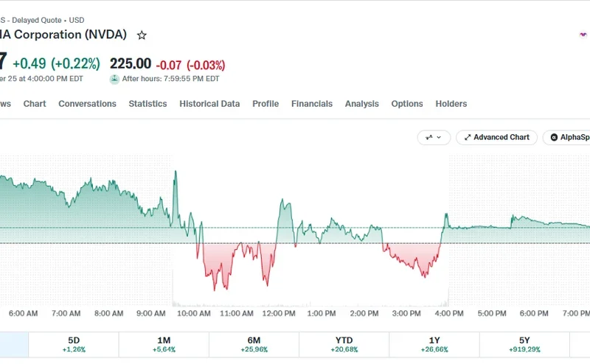This screenshot has width=590, height=364.
Task: Click the After hours timestamp text
Action: [170, 79]
